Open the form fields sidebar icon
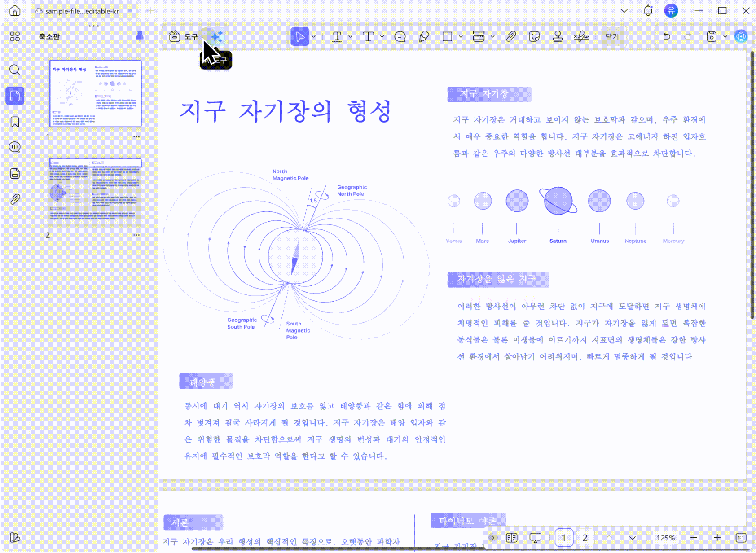The image size is (756, 553). pyautogui.click(x=15, y=173)
